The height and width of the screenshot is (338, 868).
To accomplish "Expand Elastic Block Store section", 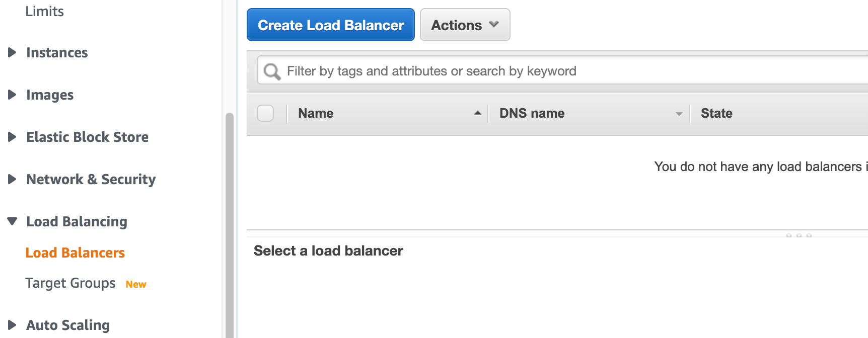I will (13, 137).
